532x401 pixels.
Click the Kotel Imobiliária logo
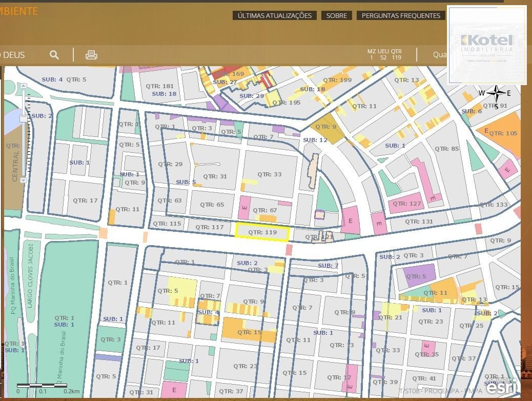(487, 45)
